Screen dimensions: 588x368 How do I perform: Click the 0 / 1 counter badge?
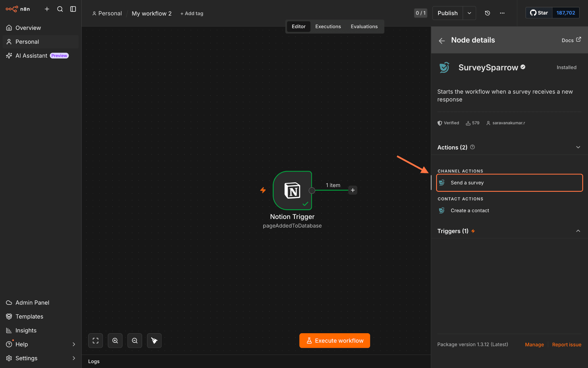[421, 13]
